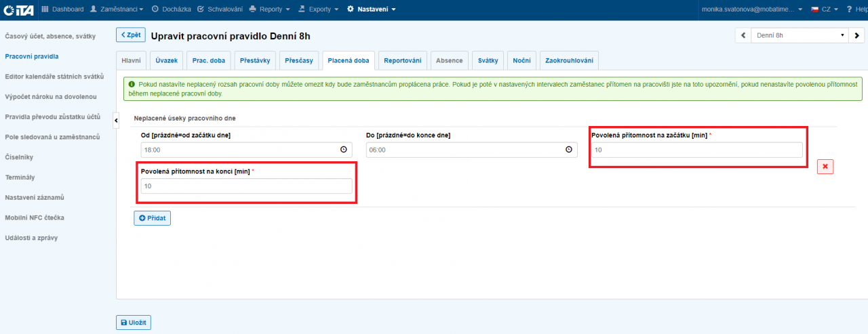
Task: Click the Uložit save button
Action: click(134, 322)
